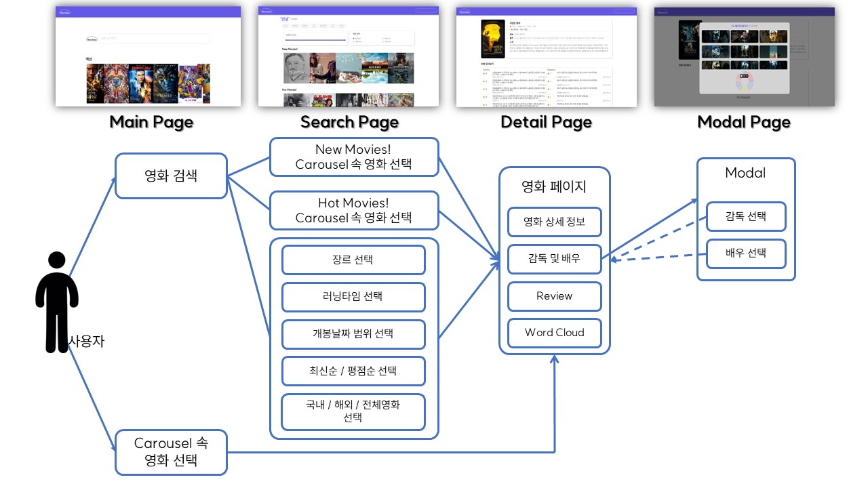Click the Main Page screenshot thumbnail

pos(148,56)
